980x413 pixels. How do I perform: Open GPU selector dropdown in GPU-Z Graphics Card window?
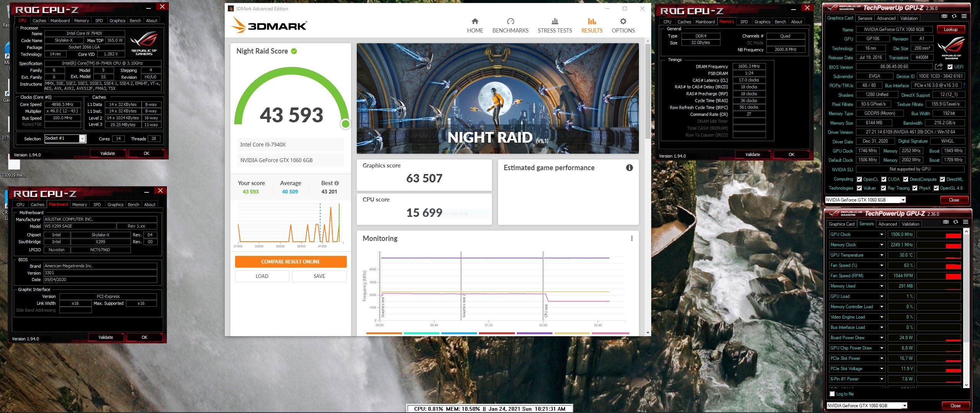[x=903, y=200]
